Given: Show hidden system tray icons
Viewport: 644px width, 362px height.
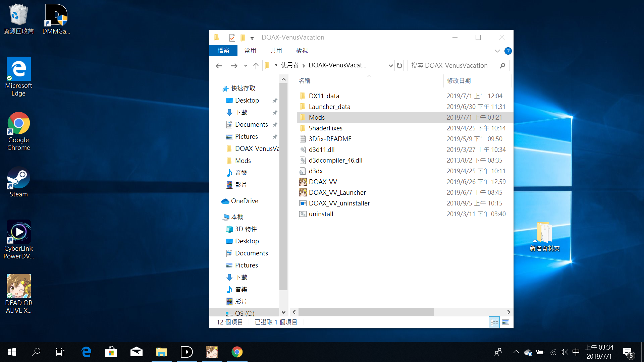Looking at the screenshot, I should click(x=516, y=352).
